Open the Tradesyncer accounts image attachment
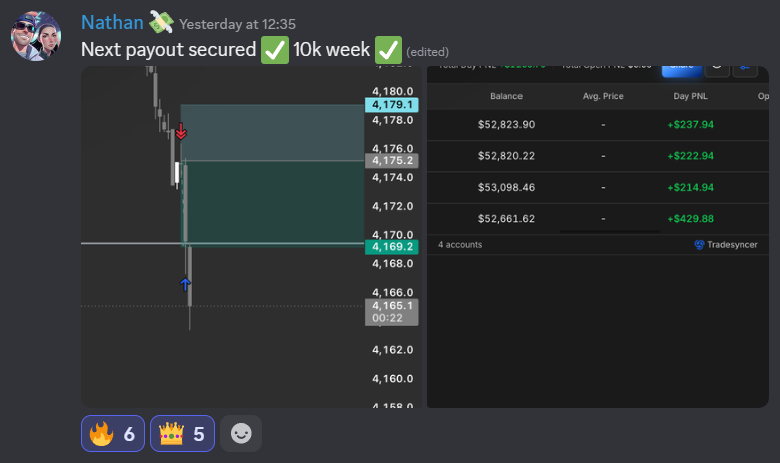Screen dimensions: 780x463 pos(597,237)
